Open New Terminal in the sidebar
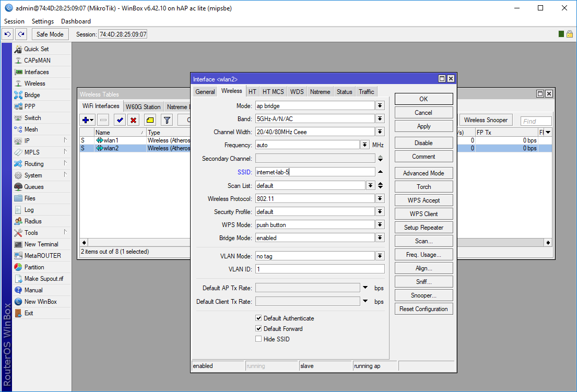The height and width of the screenshot is (392, 577). click(x=41, y=244)
